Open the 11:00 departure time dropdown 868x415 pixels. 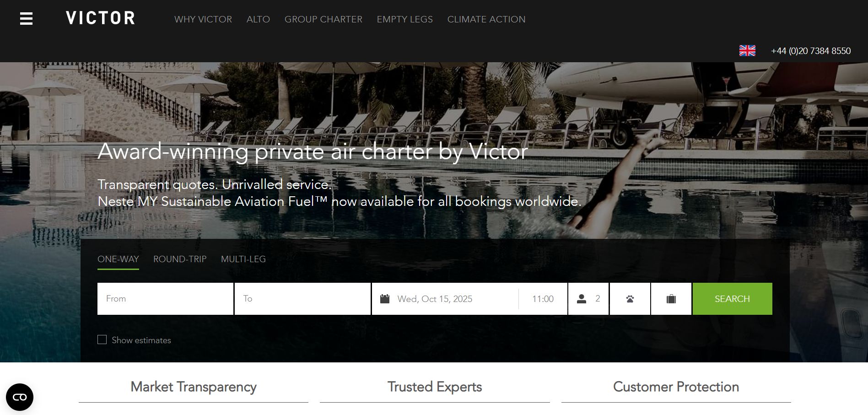[x=543, y=299]
